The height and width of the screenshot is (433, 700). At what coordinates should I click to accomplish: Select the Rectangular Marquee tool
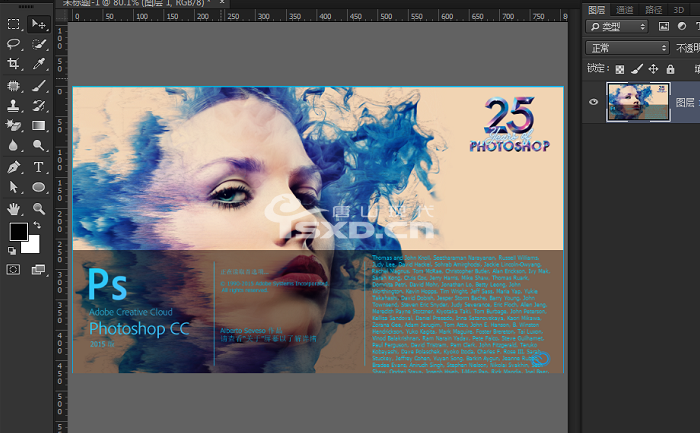[x=13, y=24]
